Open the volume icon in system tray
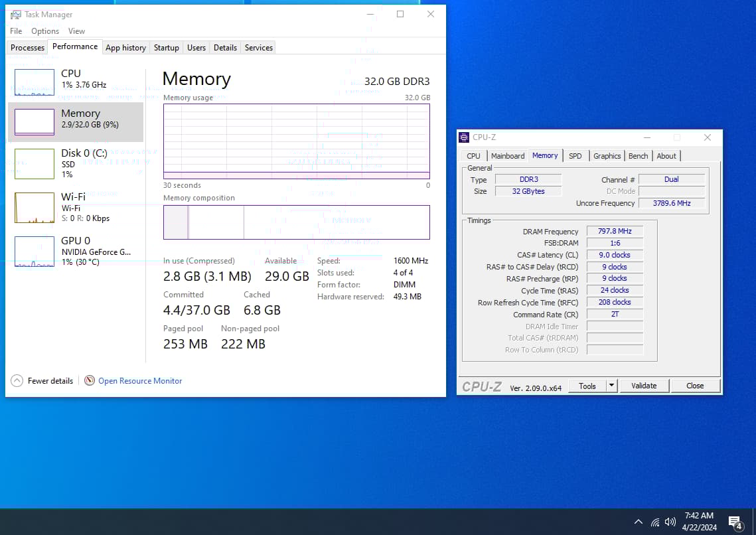The image size is (756, 535). pyautogui.click(x=670, y=522)
